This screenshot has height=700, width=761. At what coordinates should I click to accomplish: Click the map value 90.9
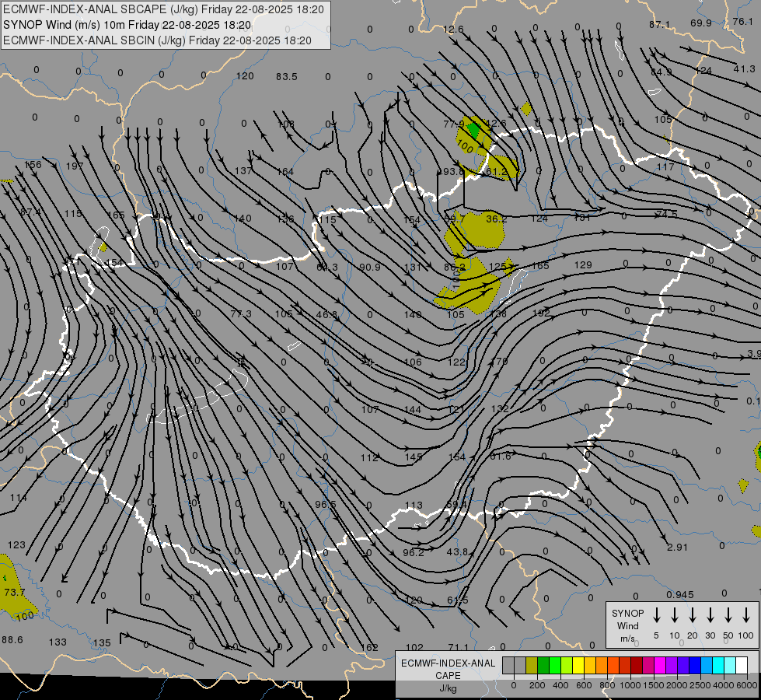(370, 268)
